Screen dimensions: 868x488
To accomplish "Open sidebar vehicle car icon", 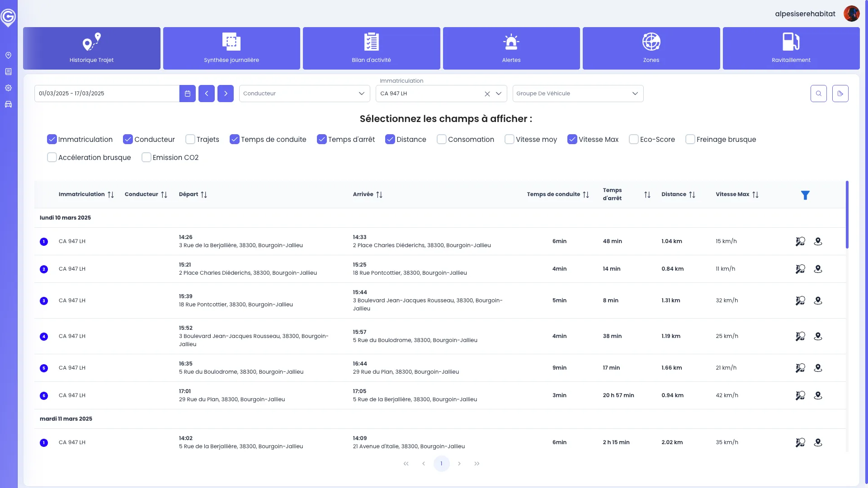I will (8, 104).
